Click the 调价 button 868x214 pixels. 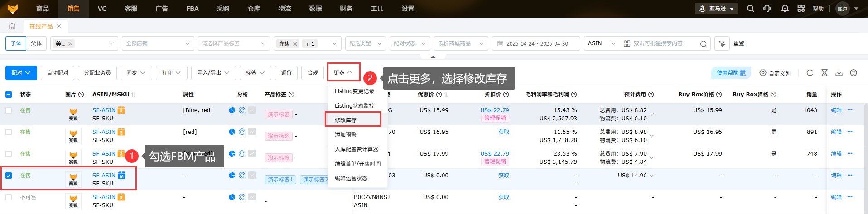point(287,73)
